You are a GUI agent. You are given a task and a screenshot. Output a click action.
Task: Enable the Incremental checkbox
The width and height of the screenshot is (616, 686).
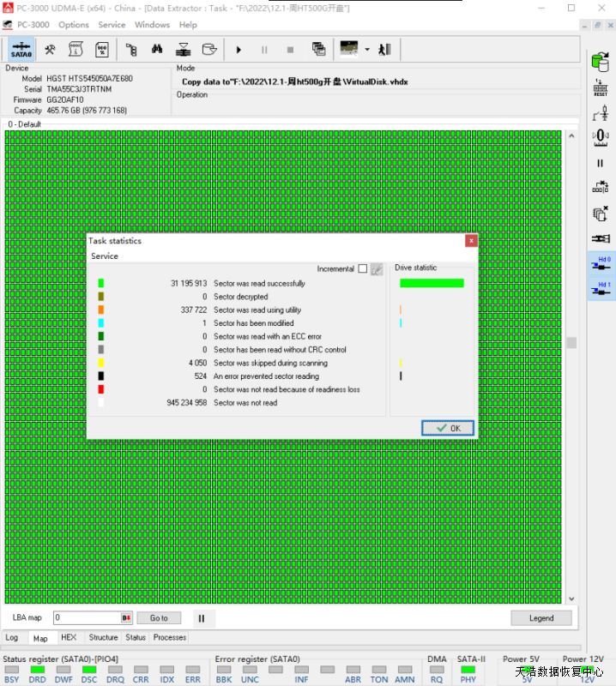coord(362,268)
